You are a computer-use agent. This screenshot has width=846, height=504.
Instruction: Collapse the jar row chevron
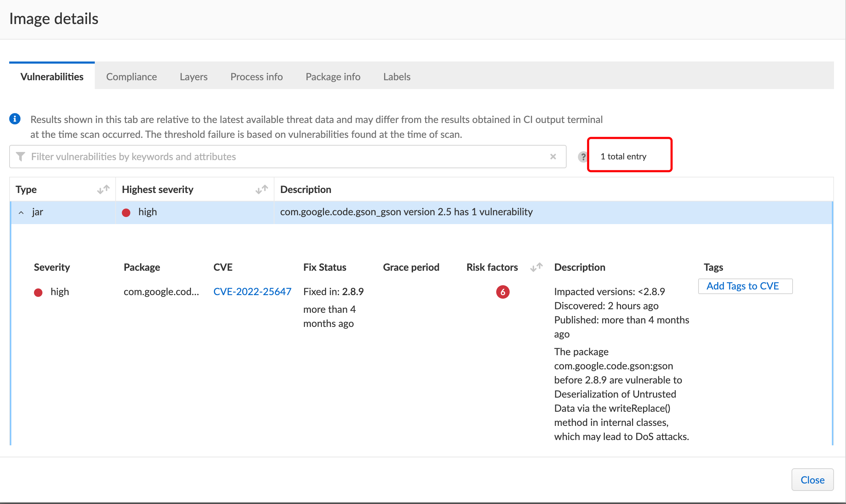point(21,212)
